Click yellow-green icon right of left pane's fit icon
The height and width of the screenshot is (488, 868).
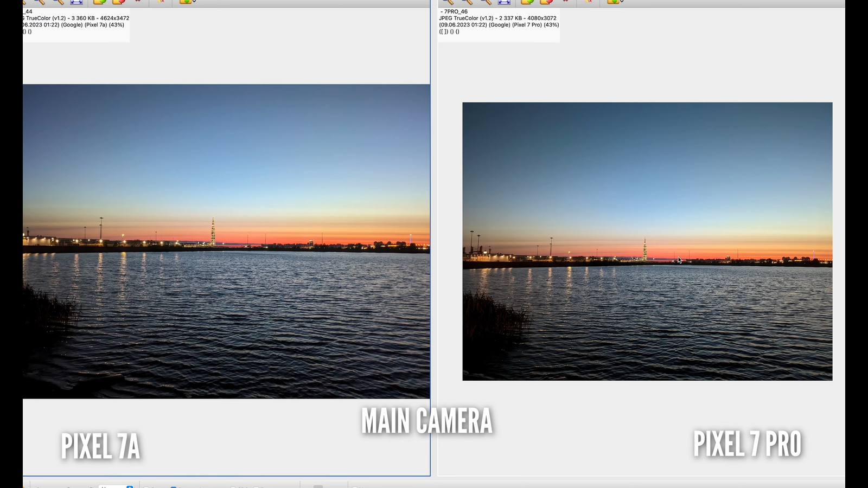[99, 2]
